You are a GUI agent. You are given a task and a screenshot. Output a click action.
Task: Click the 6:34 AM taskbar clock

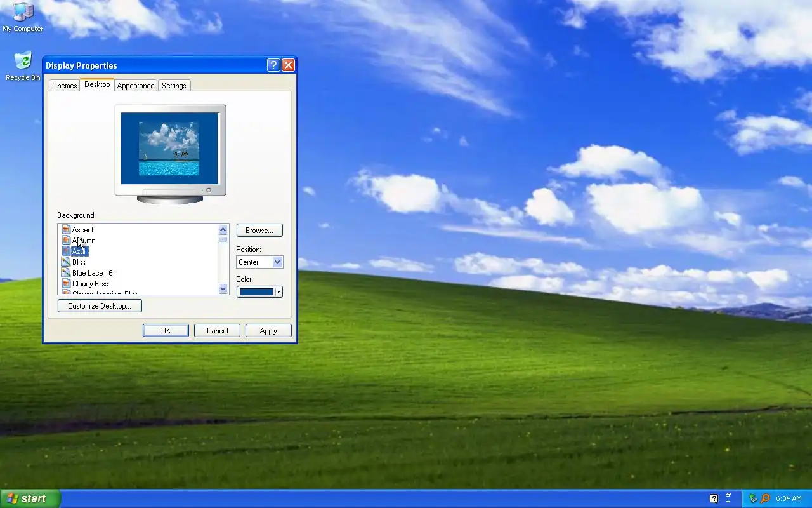point(789,498)
